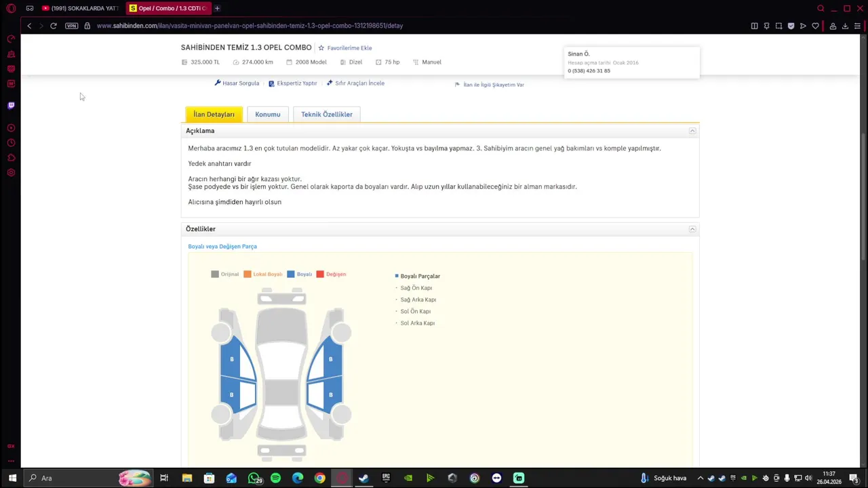The image size is (868, 488).
Task: Open the downloads panel
Action: [845, 26]
